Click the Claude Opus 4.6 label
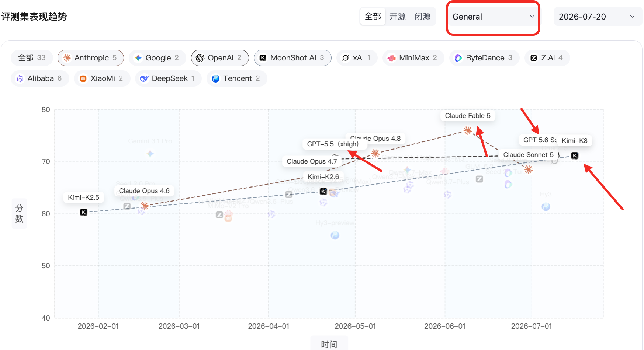644x350 pixels. (144, 191)
